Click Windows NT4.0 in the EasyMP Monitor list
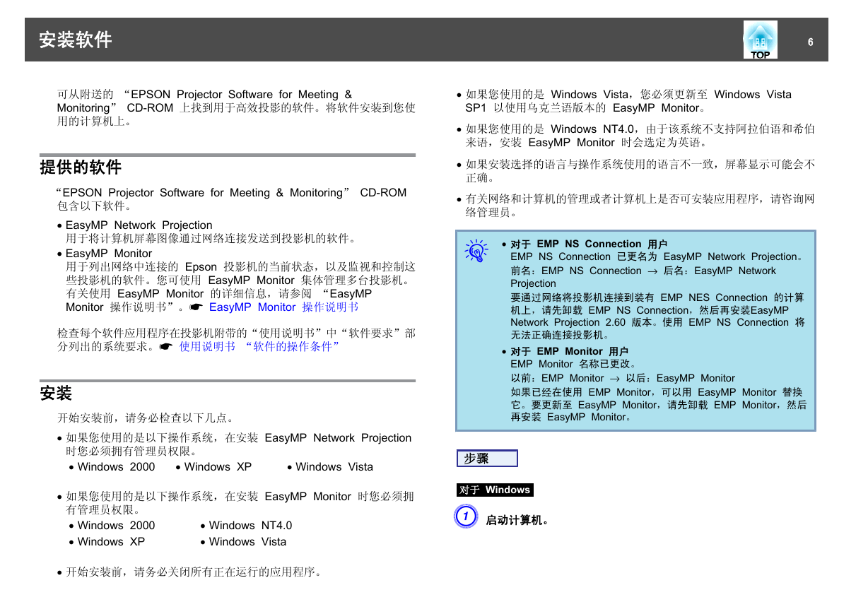 [250, 526]
